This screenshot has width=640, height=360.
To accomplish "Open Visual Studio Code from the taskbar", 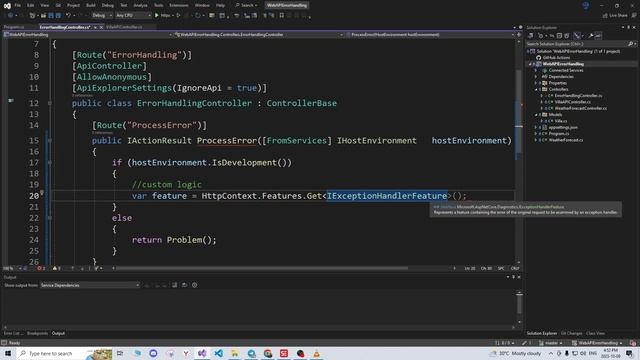I will 218,353.
